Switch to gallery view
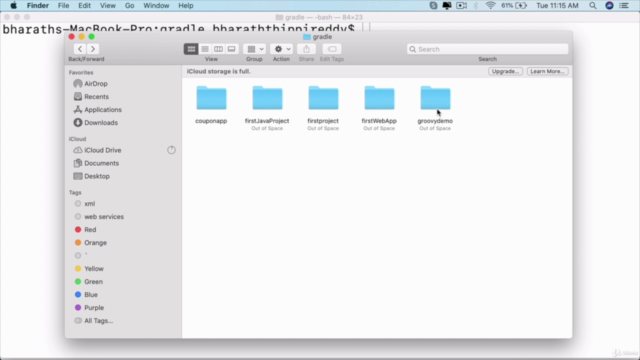Screen dimensions: 640x360 click(x=231, y=49)
